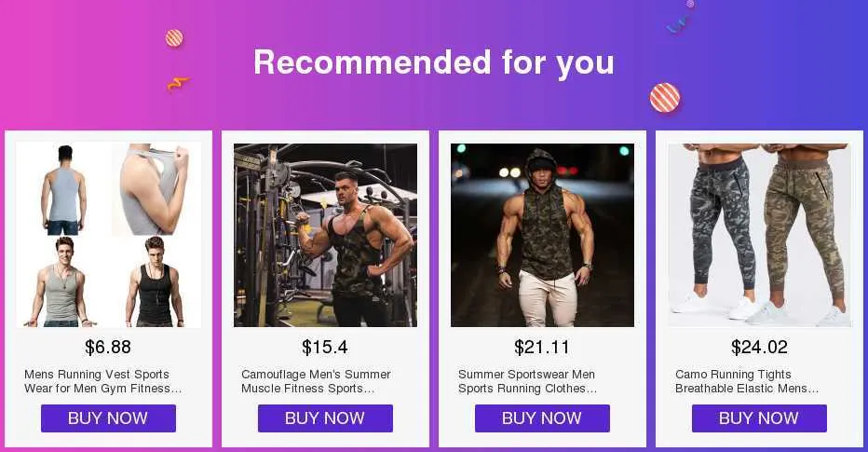Click the Recommended for you heading
The image size is (868, 452).
(x=434, y=62)
